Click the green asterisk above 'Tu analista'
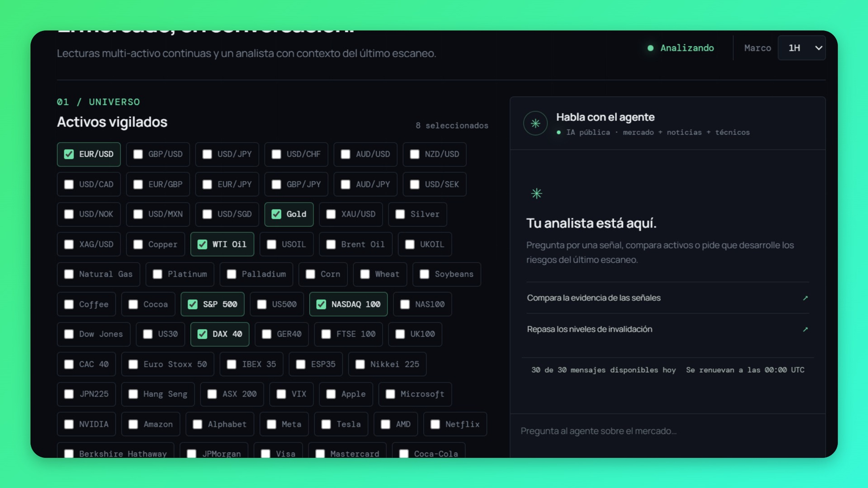 tap(536, 194)
